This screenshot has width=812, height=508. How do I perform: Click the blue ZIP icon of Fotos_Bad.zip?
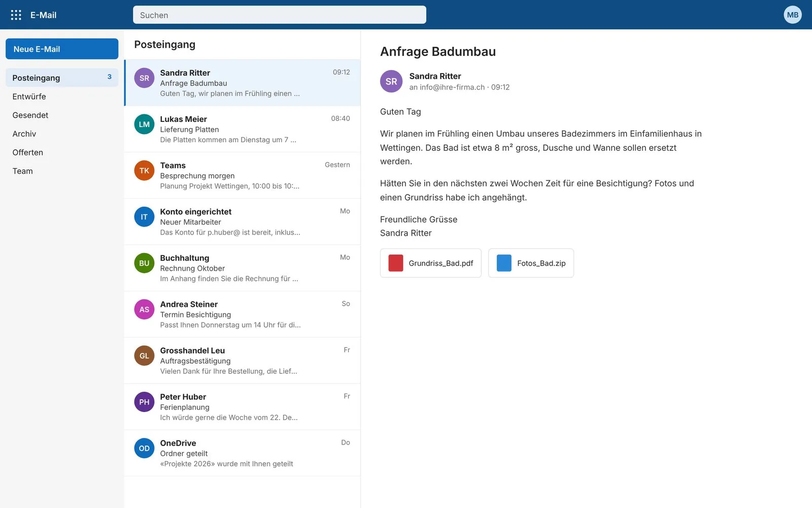(504, 263)
